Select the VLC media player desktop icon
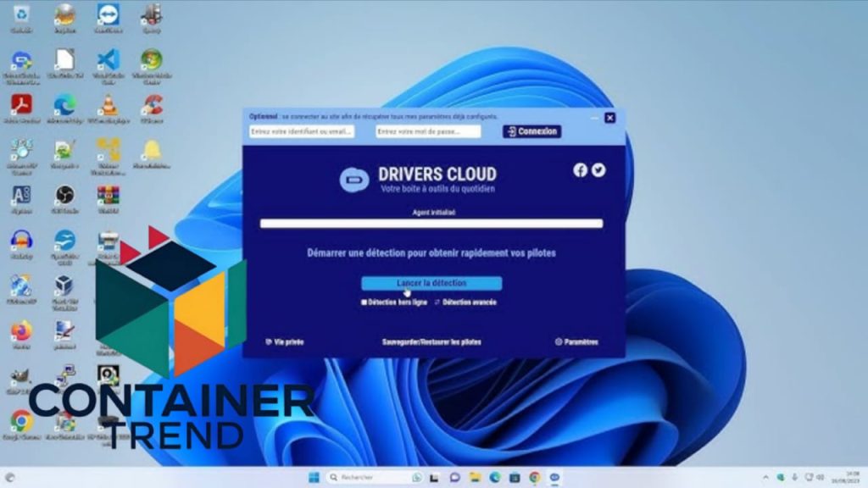This screenshot has width=868, height=488. [x=108, y=108]
